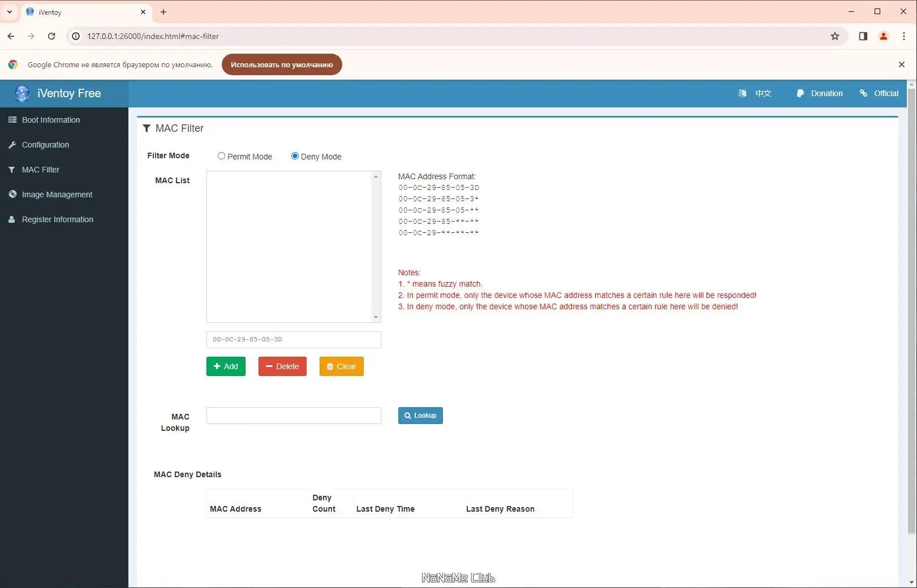Click the address bar URL
The width and height of the screenshot is (917, 588).
(153, 36)
